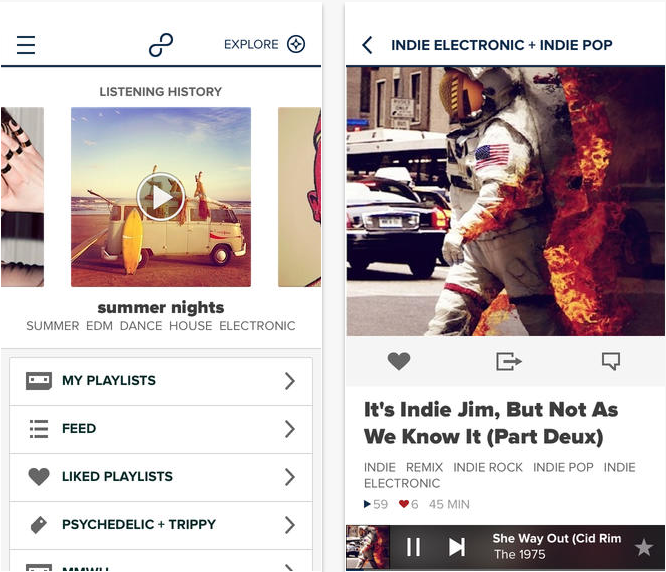Open Explore compass icon
Viewport: 666px width, 572px height.
coord(296,44)
